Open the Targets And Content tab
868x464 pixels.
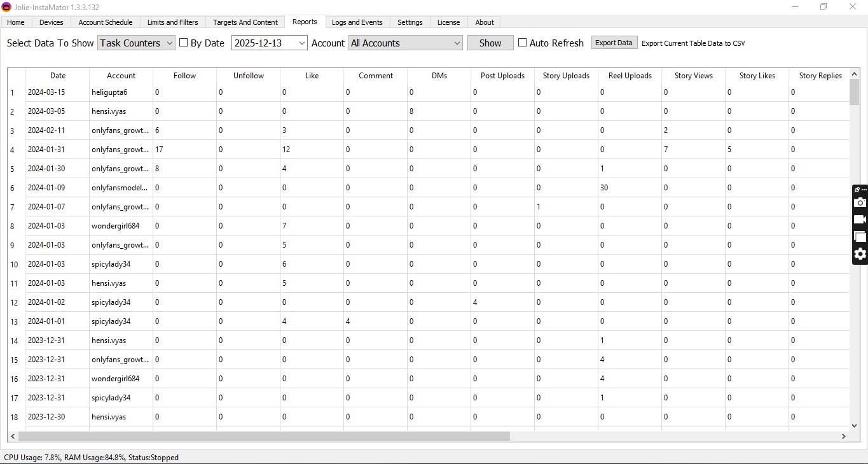245,22
